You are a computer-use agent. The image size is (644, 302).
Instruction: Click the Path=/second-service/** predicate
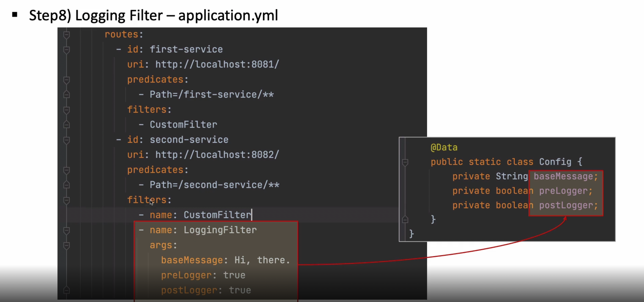click(x=214, y=185)
